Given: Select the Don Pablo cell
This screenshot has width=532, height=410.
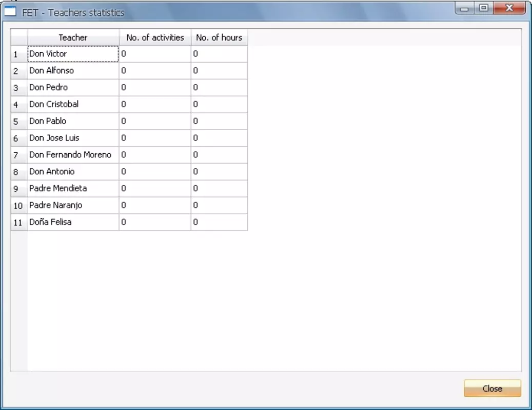Looking at the screenshot, I should point(73,121).
